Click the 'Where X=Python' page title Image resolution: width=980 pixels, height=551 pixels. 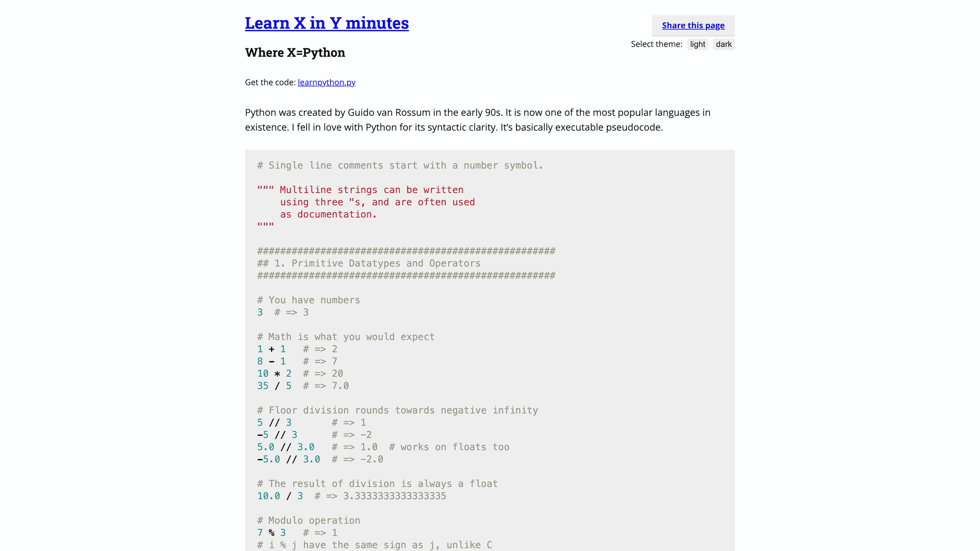click(x=295, y=52)
